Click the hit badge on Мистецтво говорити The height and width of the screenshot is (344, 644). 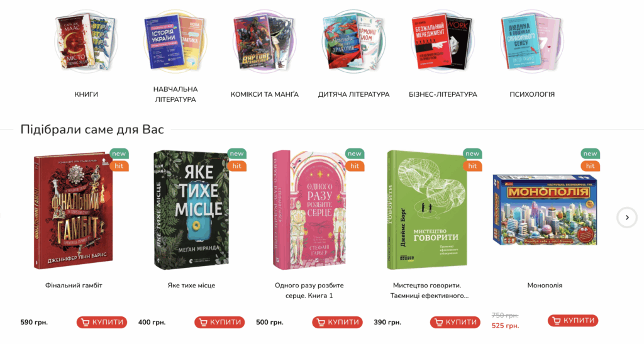pyautogui.click(x=472, y=166)
